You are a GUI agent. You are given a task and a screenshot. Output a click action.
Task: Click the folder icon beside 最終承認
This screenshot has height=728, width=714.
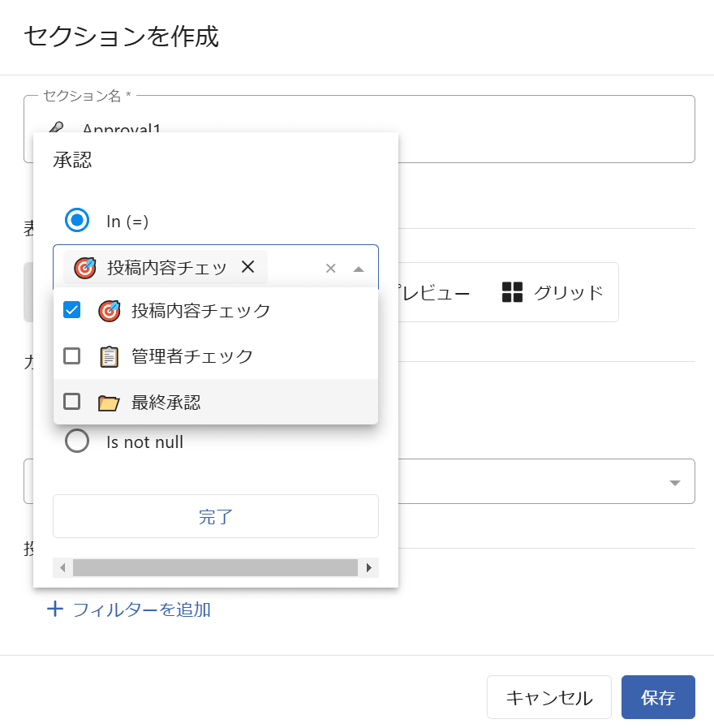tap(109, 402)
